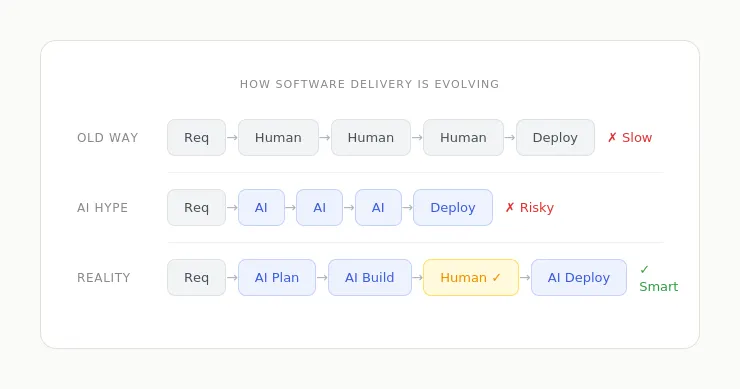This screenshot has height=389, width=740.
Task: Select the AI HYPE row label
Action: pyautogui.click(x=102, y=208)
